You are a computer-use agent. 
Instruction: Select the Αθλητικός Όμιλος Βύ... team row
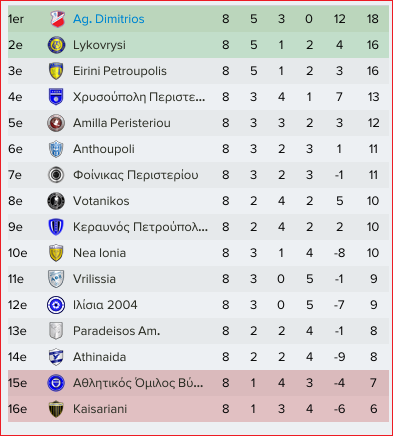coord(198,383)
